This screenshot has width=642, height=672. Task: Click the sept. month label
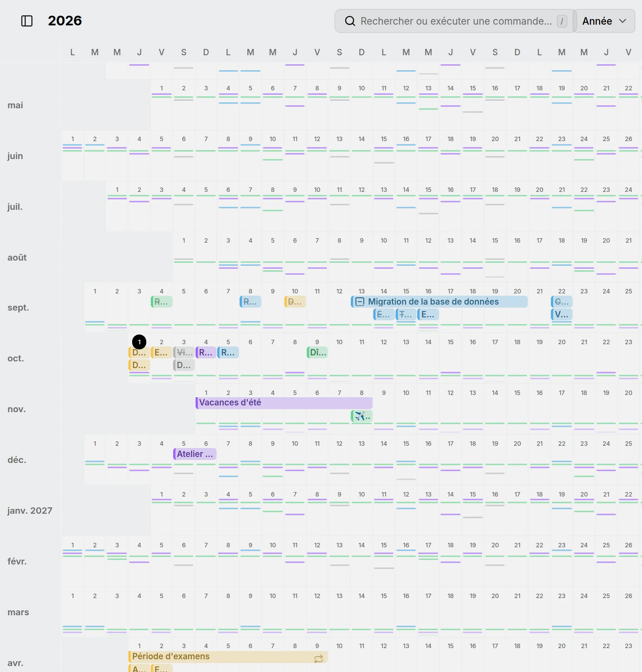point(18,308)
